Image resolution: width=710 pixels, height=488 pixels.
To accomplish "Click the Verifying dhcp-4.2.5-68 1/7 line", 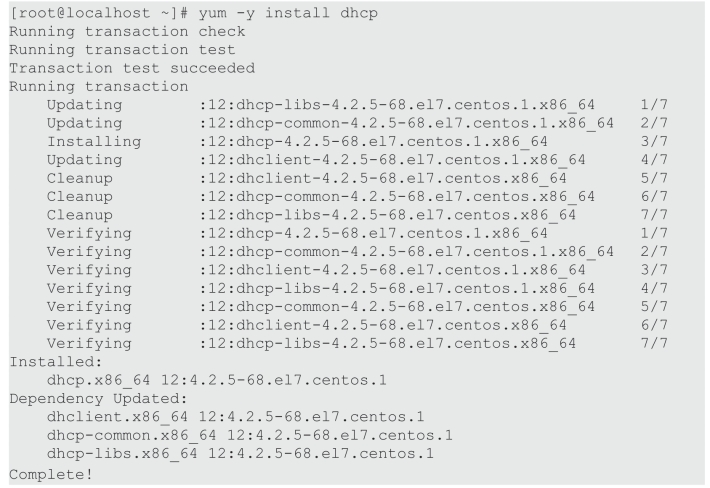I will pos(357,233).
